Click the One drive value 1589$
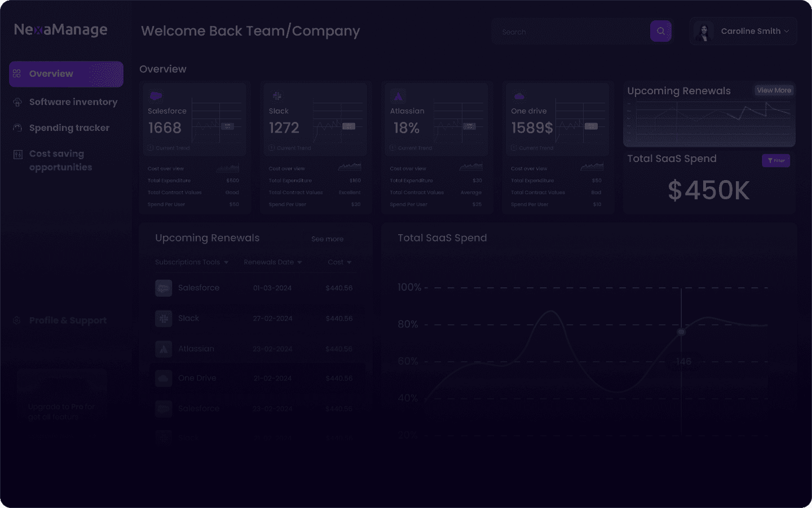812x508 pixels. 532,128
